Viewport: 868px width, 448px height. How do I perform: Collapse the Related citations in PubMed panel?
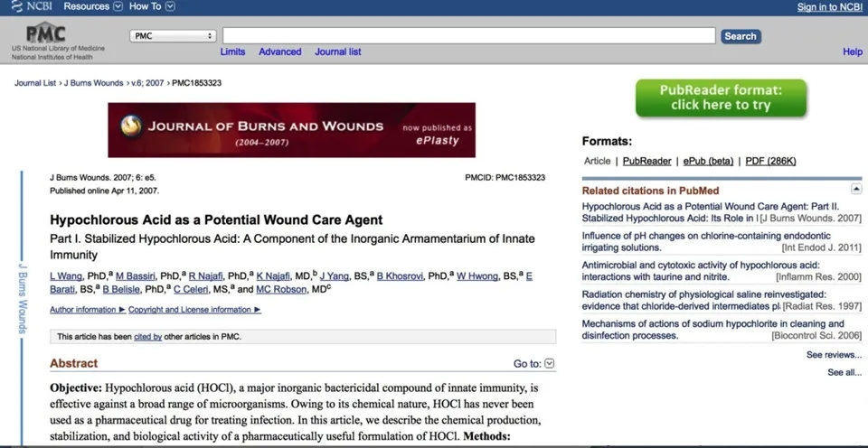pyautogui.click(x=856, y=189)
